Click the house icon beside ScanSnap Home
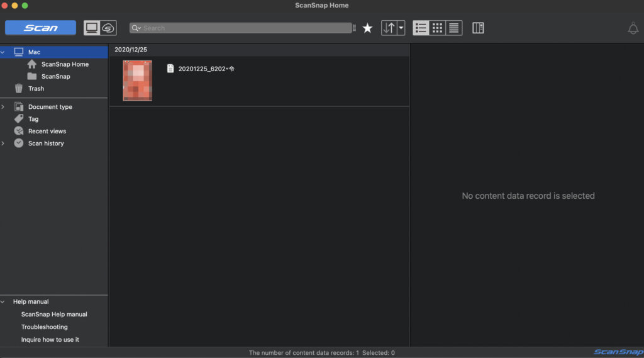 tap(31, 64)
